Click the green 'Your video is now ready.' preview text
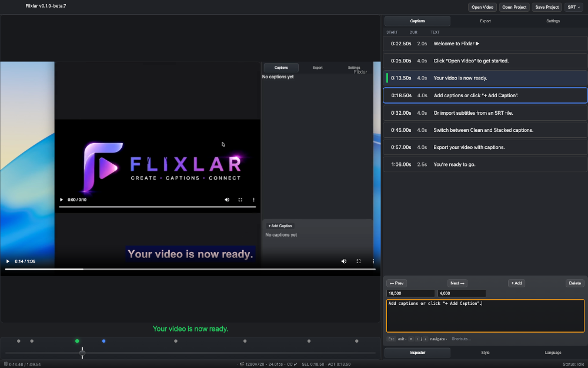The height and width of the screenshot is (368, 588). (191, 329)
